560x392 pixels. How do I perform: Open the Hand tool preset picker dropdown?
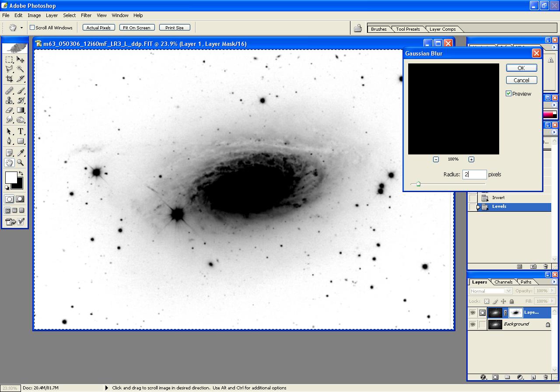21,28
